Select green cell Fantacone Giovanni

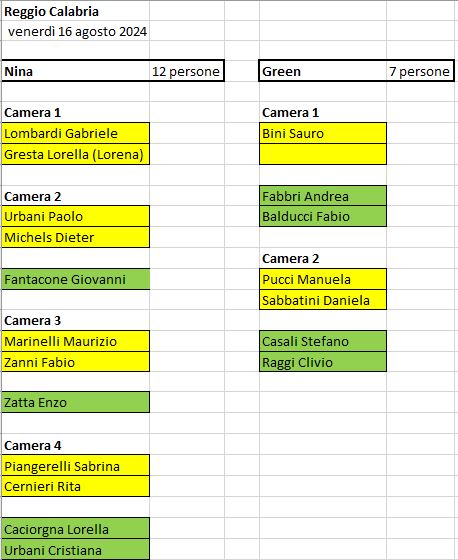coord(75,279)
